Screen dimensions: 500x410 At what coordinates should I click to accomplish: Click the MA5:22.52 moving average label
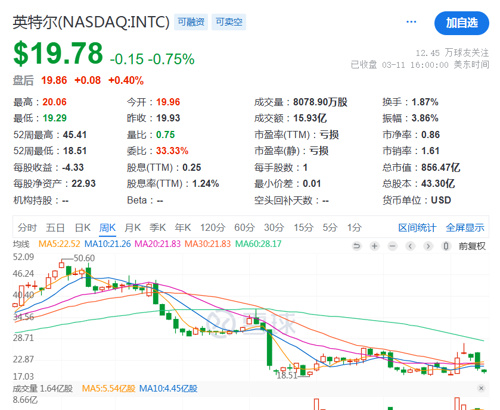pyautogui.click(x=59, y=244)
